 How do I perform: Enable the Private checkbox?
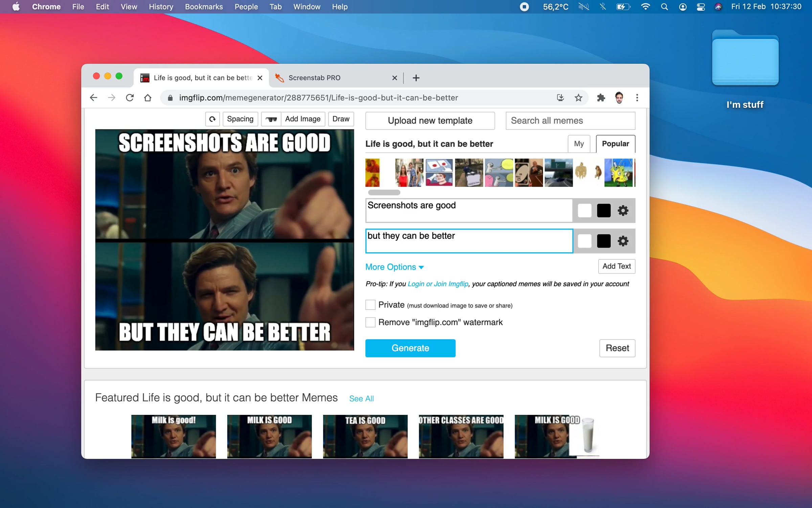pyautogui.click(x=370, y=305)
